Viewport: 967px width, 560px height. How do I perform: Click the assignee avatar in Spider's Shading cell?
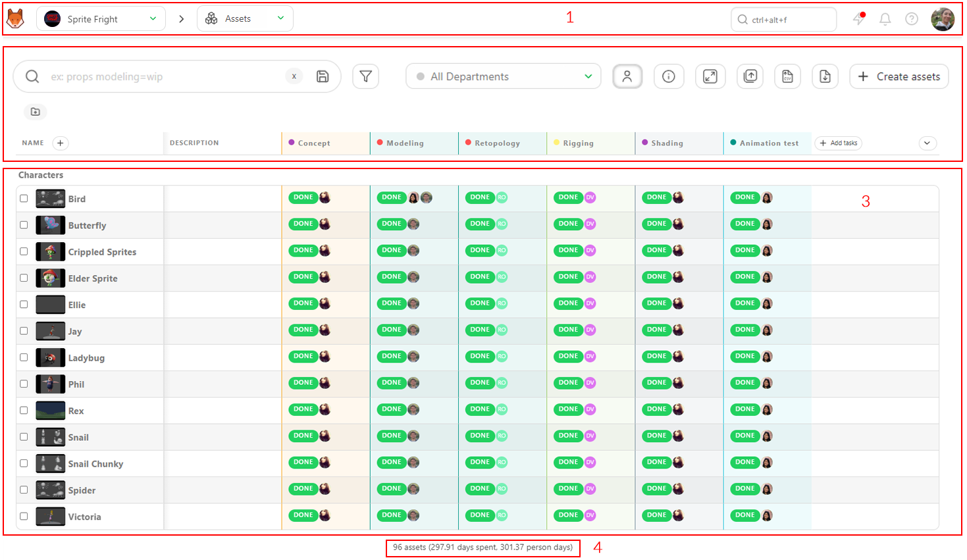[x=678, y=489]
